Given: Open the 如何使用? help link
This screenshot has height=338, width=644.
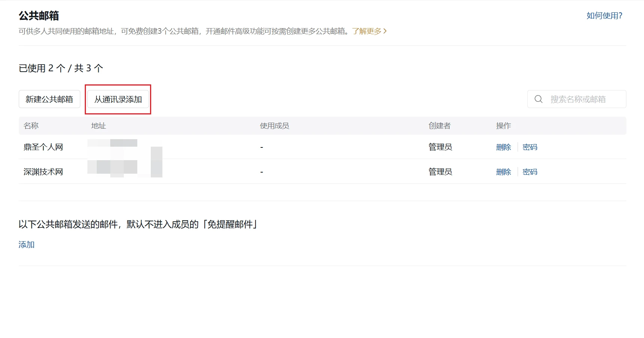Looking at the screenshot, I should pyautogui.click(x=604, y=15).
